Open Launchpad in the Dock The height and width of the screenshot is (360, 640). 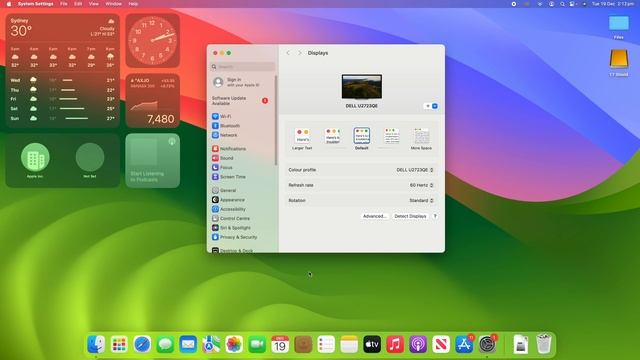[x=119, y=344]
